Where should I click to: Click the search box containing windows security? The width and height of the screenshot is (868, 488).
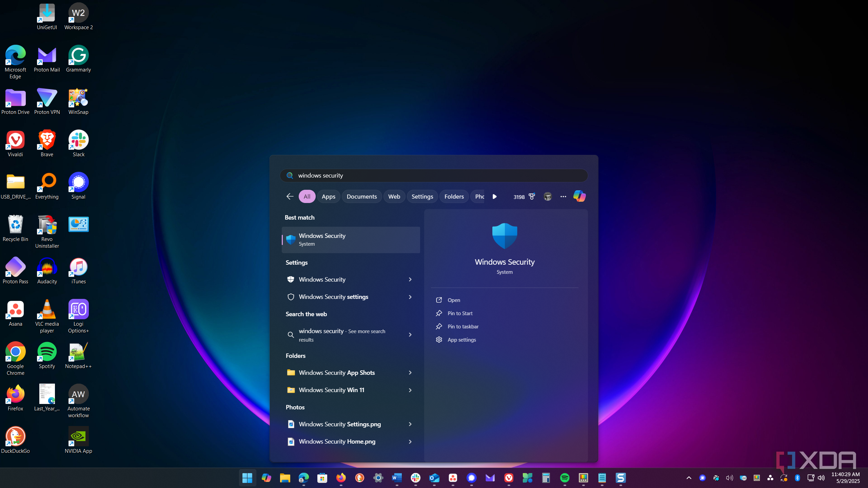point(434,176)
